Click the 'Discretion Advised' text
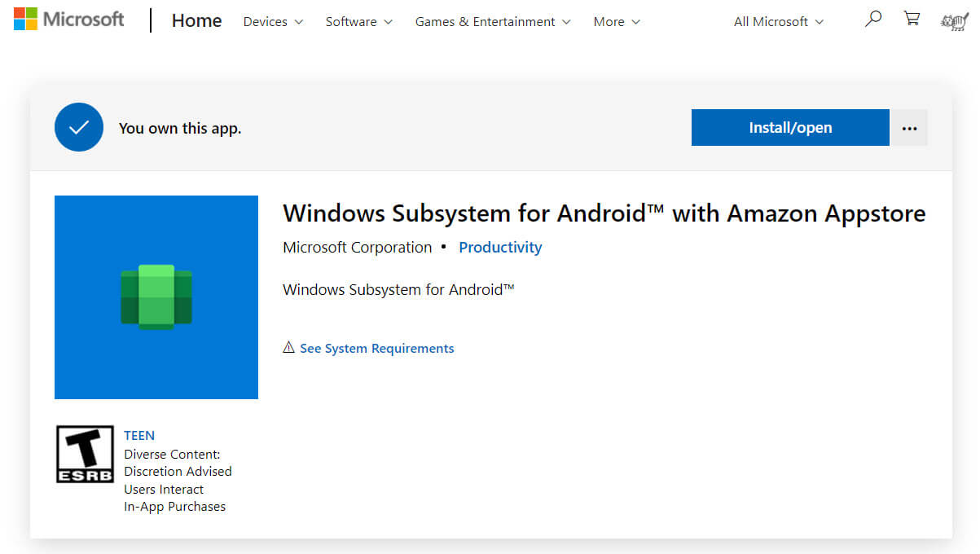The height and width of the screenshot is (554, 980). (x=178, y=472)
